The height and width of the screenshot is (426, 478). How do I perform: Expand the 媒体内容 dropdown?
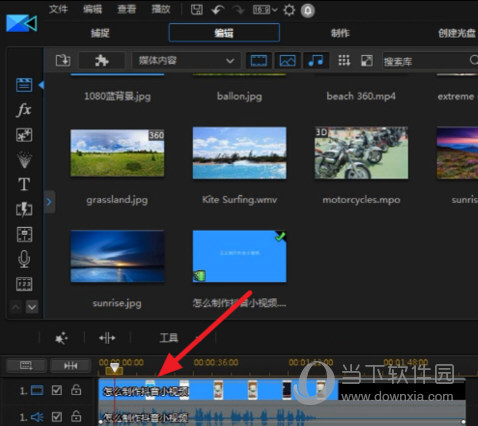pos(186,61)
